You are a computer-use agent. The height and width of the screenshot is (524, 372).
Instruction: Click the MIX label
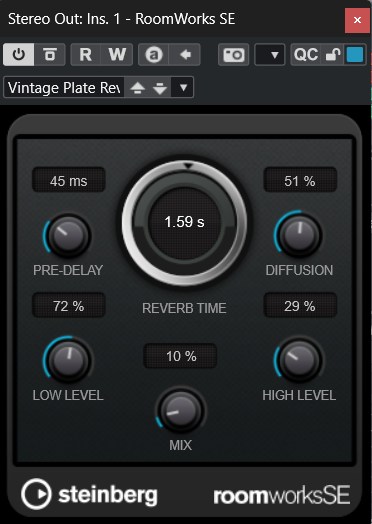180,445
